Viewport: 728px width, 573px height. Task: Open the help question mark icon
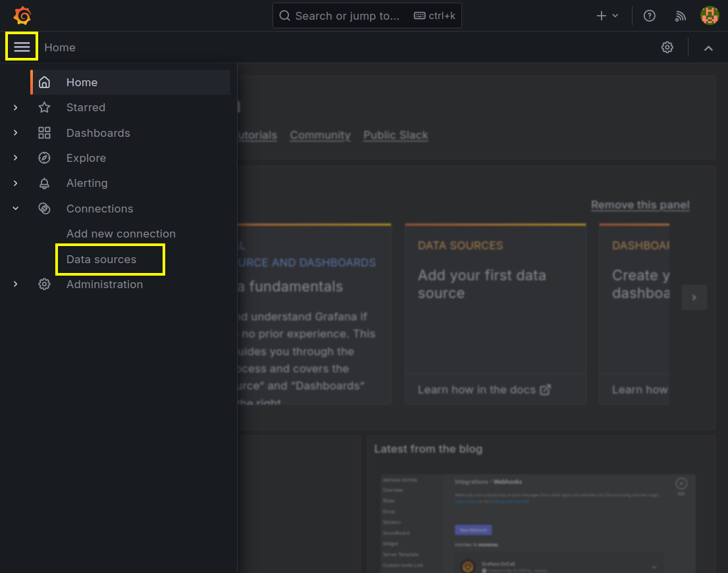(649, 16)
